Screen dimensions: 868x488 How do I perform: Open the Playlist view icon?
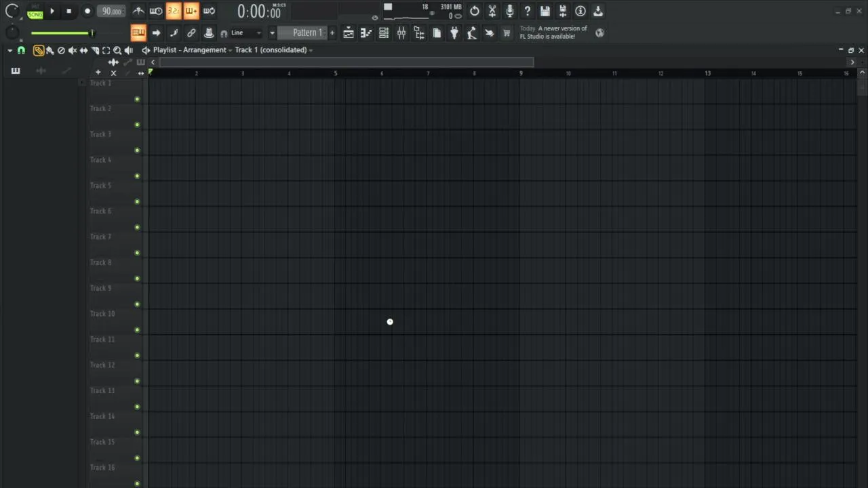click(x=349, y=33)
